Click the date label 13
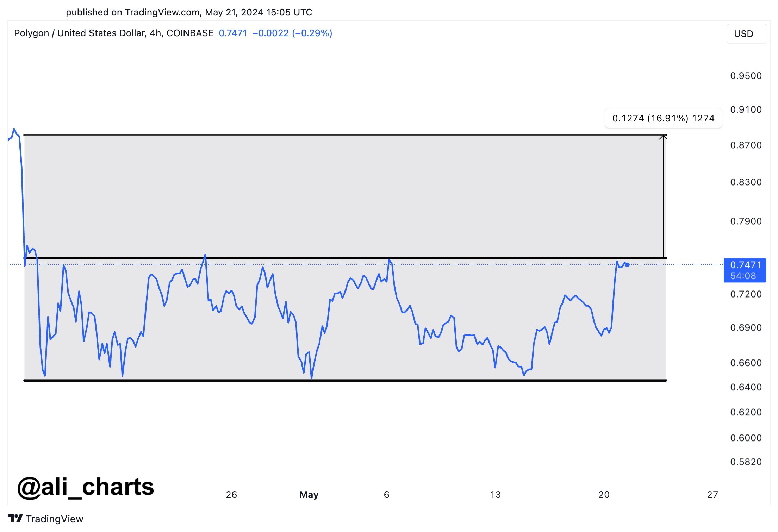 pyautogui.click(x=496, y=495)
